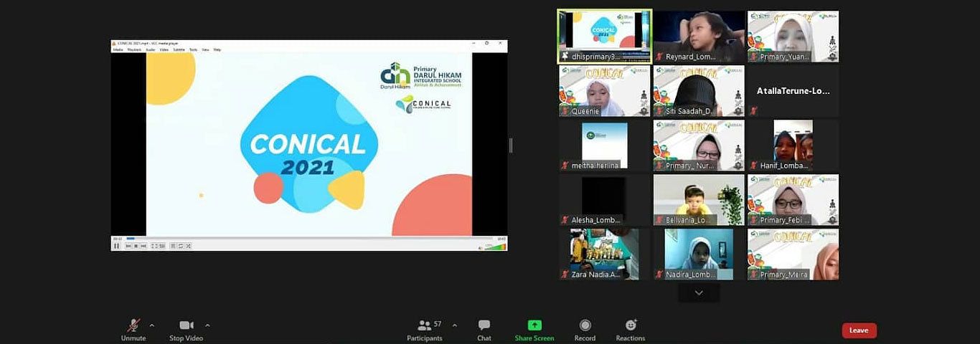Stop playback in VLC player
Image resolution: width=980 pixels, height=344 pixels.
[136, 246]
